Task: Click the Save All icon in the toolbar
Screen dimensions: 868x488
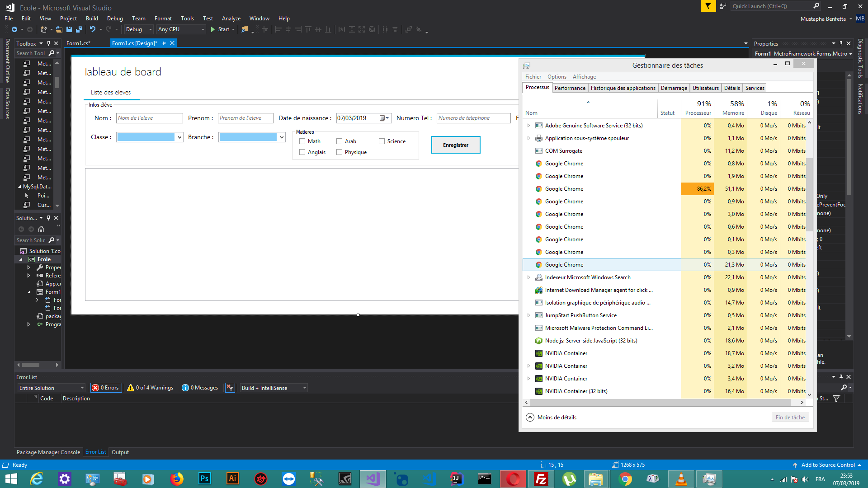Action: click(x=79, y=29)
